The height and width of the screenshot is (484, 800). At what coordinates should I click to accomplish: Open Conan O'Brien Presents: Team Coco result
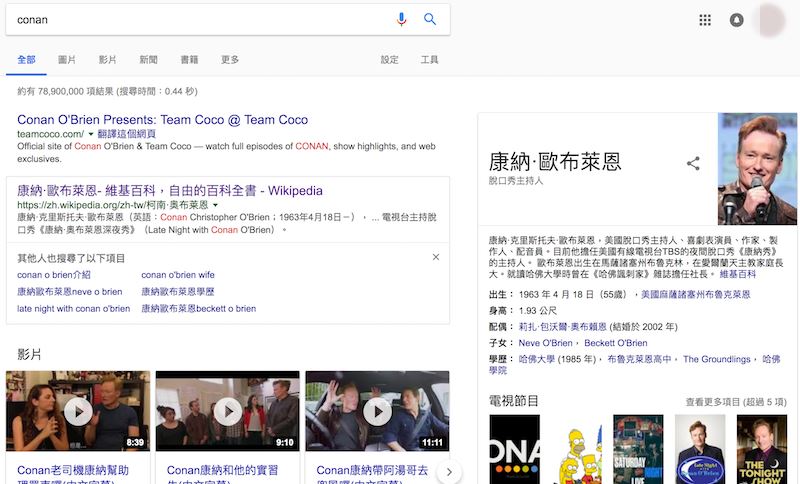point(162,120)
